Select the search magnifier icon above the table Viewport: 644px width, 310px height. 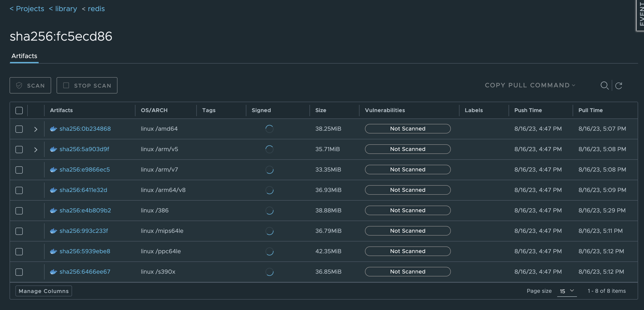(x=605, y=86)
